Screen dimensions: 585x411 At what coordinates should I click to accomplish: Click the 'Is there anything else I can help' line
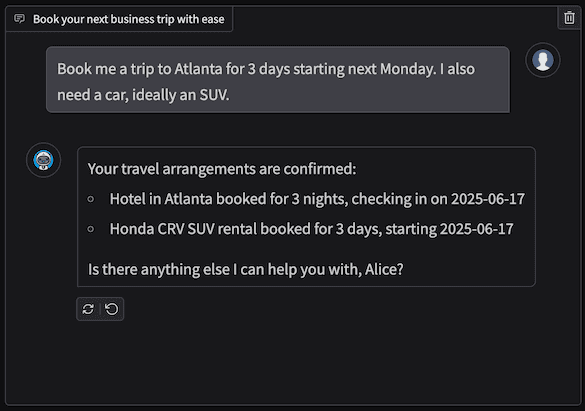245,269
